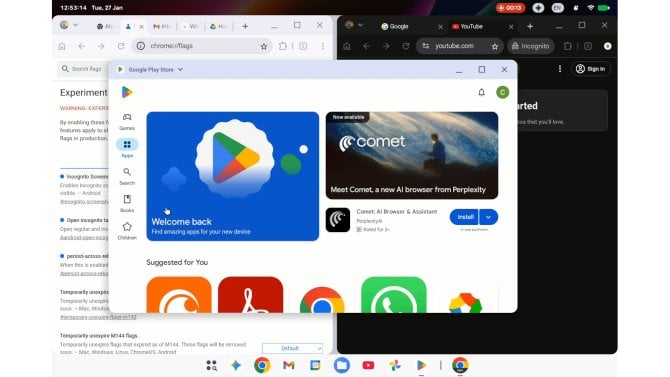Click youtube.com address bar
The height and width of the screenshot is (377, 670).
point(459,46)
